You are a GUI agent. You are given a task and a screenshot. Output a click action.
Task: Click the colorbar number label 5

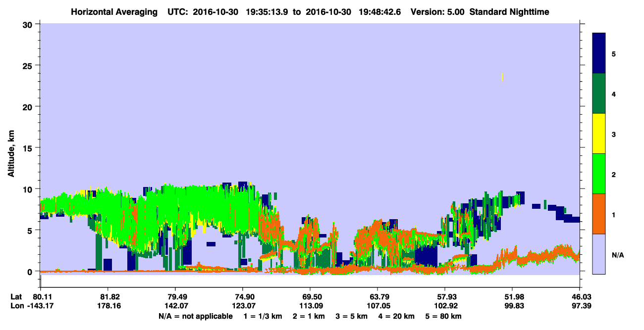(x=614, y=54)
